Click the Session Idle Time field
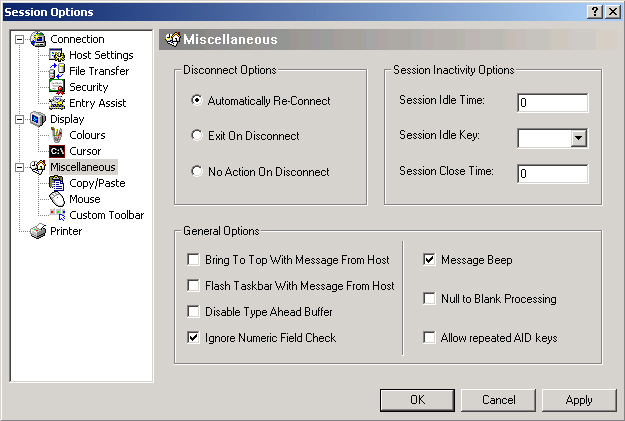This screenshot has height=421, width=625. [552, 102]
